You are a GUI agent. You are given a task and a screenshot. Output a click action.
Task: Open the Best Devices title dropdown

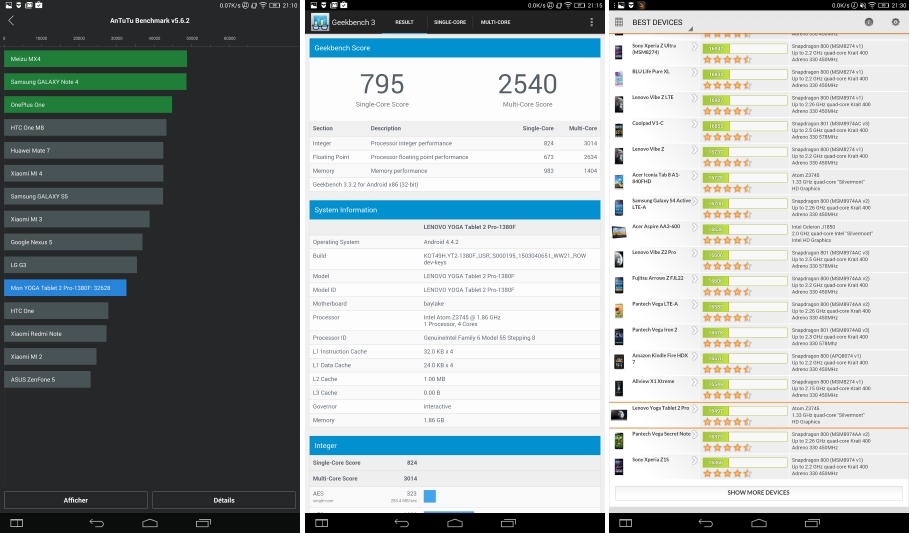(661, 23)
